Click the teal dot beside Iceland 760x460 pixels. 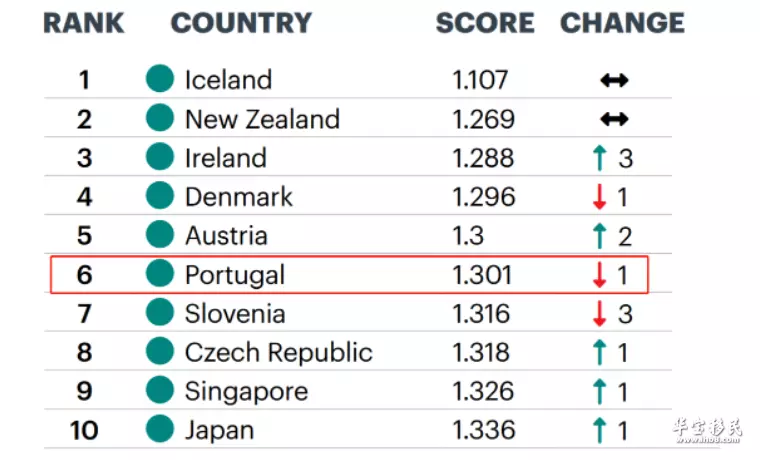pos(160,79)
